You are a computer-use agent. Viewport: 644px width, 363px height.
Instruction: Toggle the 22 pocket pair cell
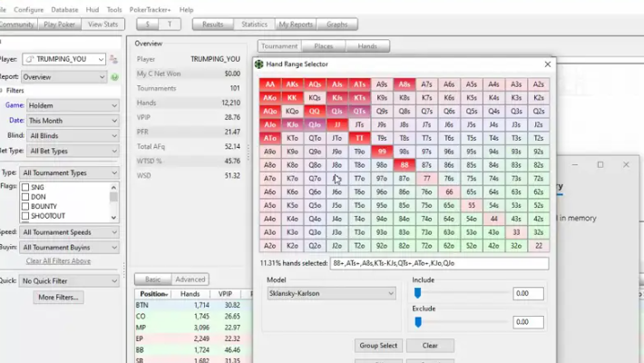[539, 246]
